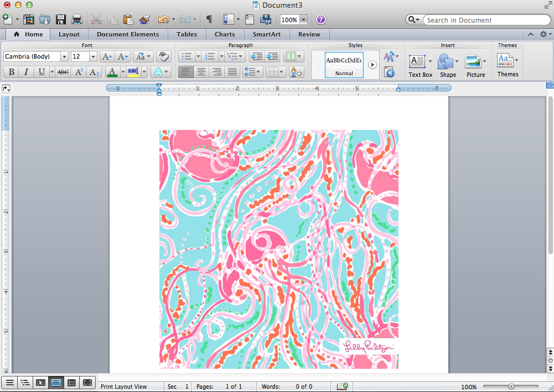This screenshot has height=392, width=554.
Task: Toggle Superscript formatting
Action: [x=79, y=72]
